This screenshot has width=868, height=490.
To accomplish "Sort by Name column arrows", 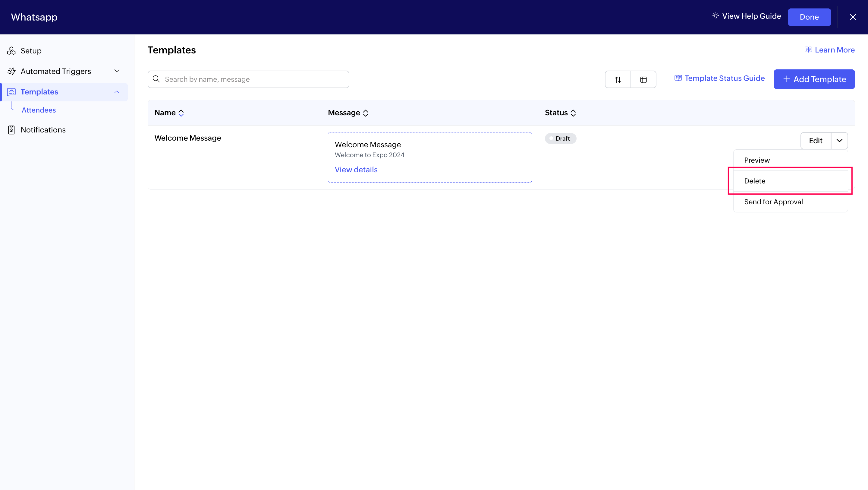I will point(181,113).
